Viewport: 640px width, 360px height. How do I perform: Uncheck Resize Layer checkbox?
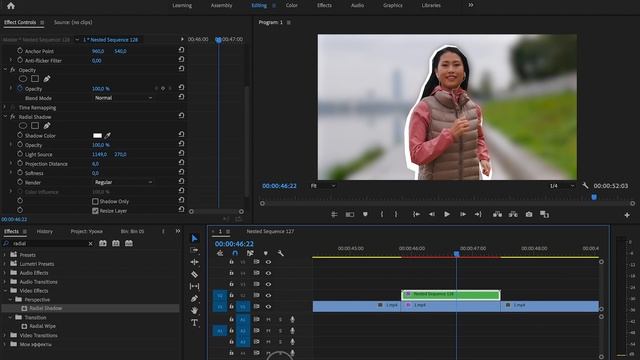click(x=96, y=211)
